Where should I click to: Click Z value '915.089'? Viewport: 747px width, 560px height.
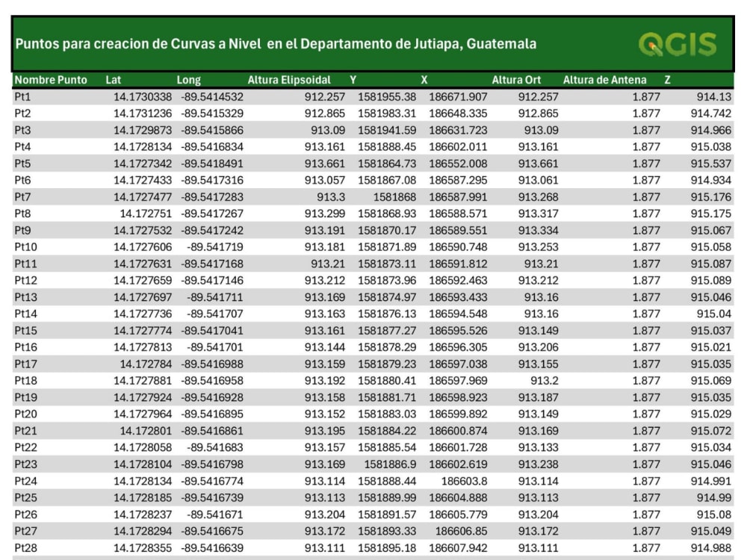click(711, 281)
